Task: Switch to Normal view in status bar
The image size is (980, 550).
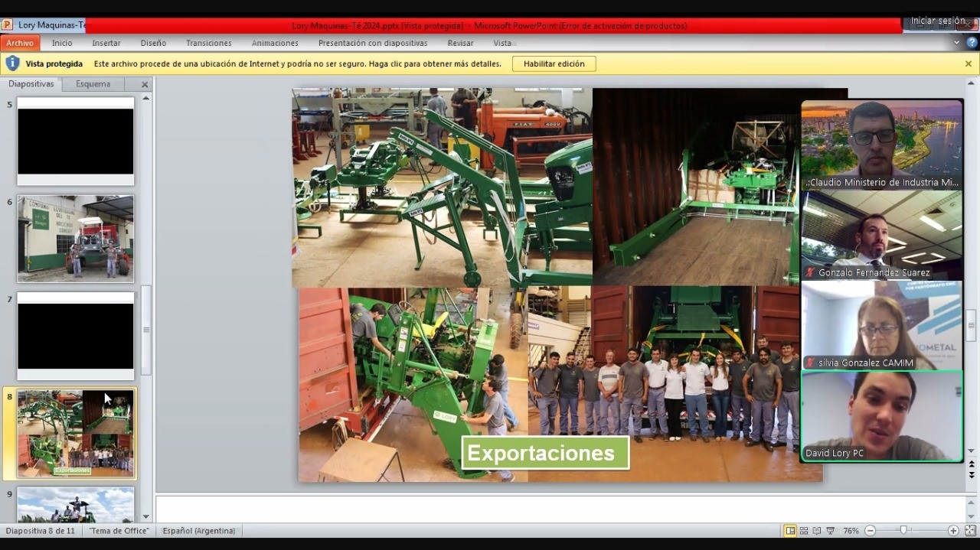Action: (790, 531)
